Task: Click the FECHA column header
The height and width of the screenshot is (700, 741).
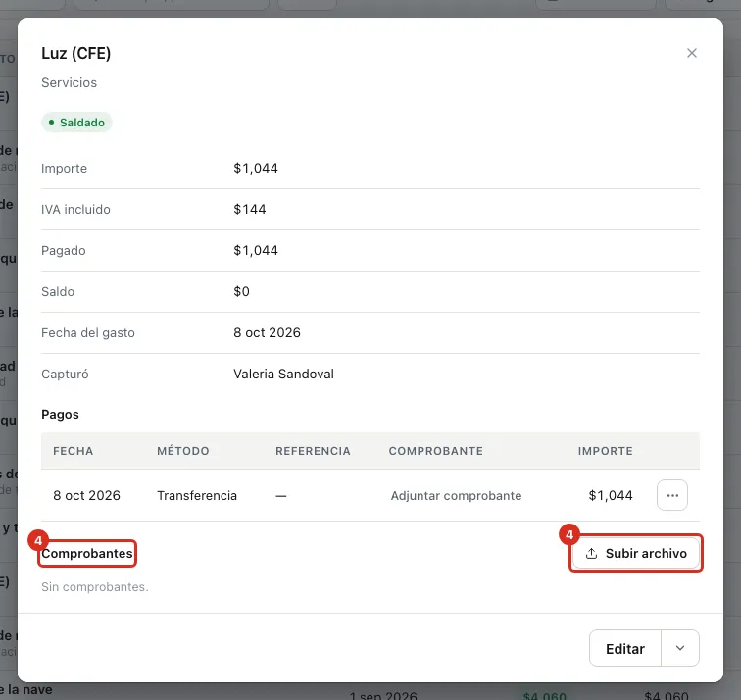Action: coord(74,451)
